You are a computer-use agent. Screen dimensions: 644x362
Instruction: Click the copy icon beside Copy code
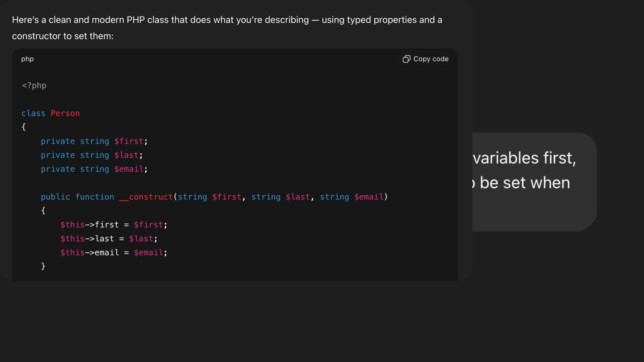[x=406, y=59]
